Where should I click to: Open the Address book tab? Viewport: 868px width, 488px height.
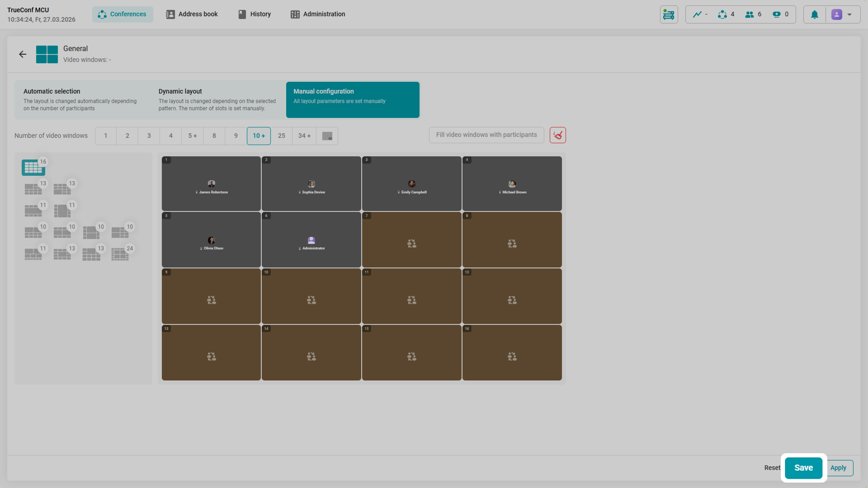click(x=192, y=14)
